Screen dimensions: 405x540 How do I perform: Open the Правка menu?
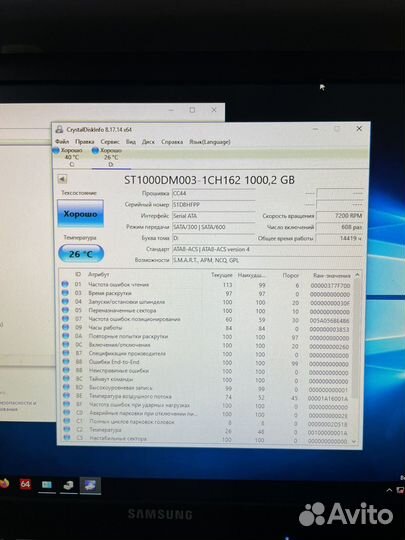pyautogui.click(x=85, y=142)
